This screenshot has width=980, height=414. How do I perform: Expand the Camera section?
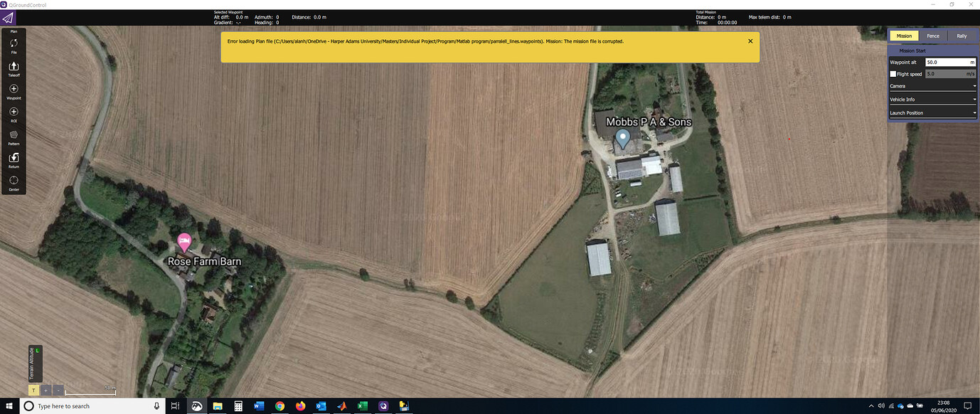click(933, 86)
